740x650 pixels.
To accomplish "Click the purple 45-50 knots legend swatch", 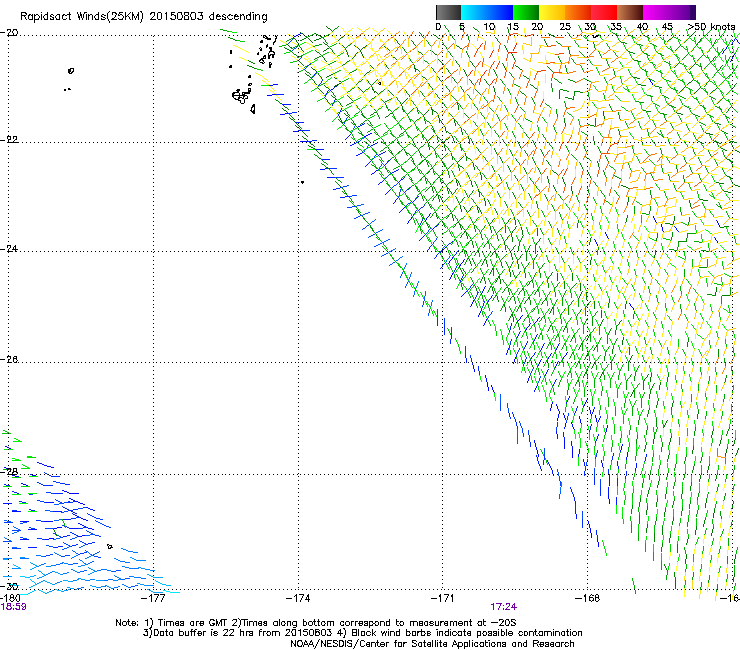I will pyautogui.click(x=682, y=12).
